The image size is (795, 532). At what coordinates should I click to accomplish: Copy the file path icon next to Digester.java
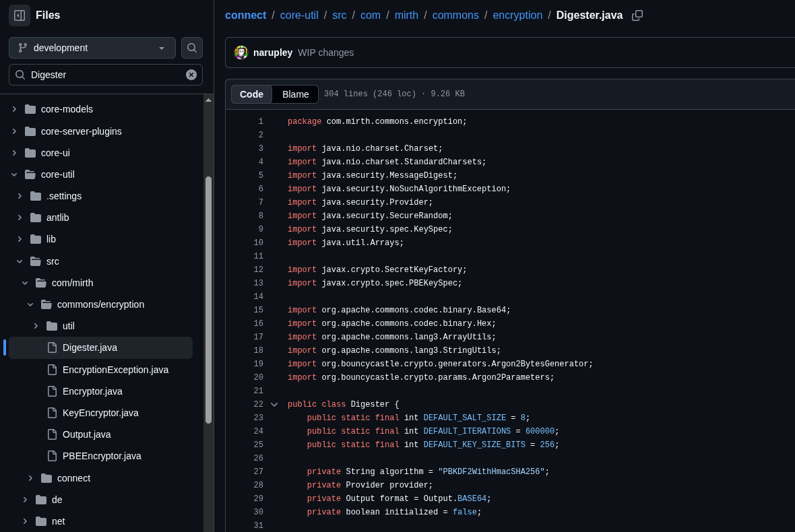point(637,15)
